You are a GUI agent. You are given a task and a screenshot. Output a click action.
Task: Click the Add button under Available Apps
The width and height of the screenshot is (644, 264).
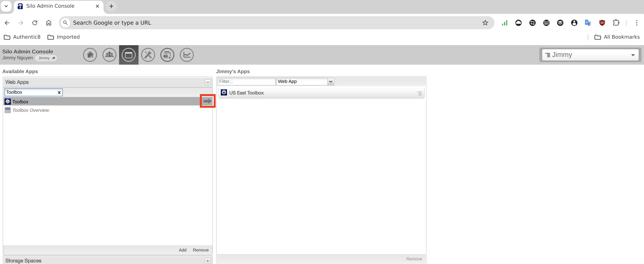[x=183, y=250]
